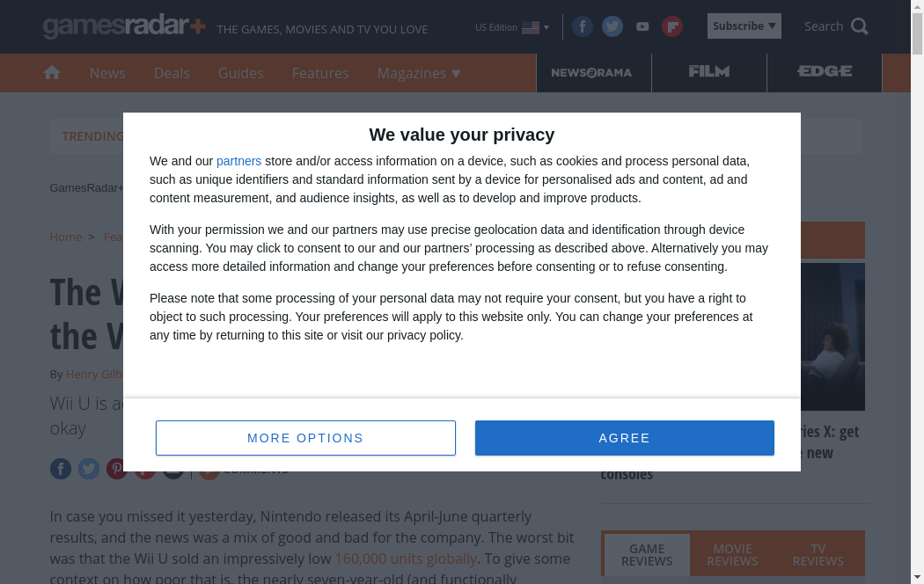Click the search magnifier icon

click(860, 26)
